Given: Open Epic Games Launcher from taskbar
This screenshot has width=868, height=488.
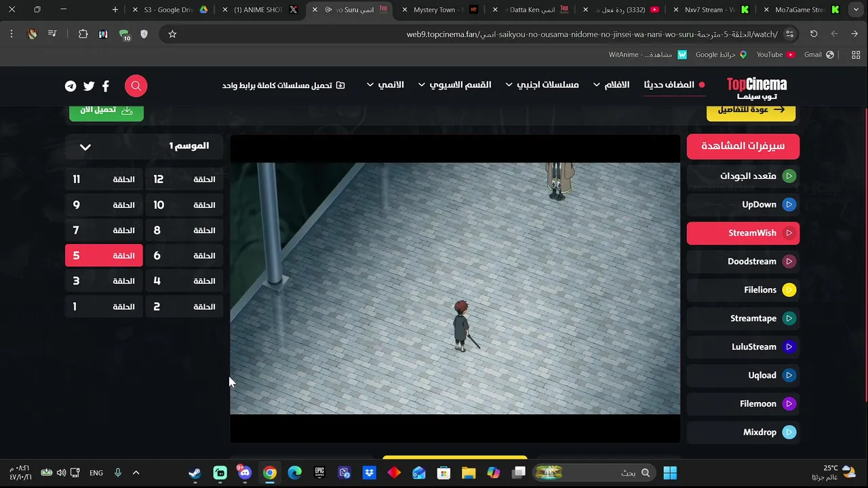Looking at the screenshot, I should click(319, 473).
